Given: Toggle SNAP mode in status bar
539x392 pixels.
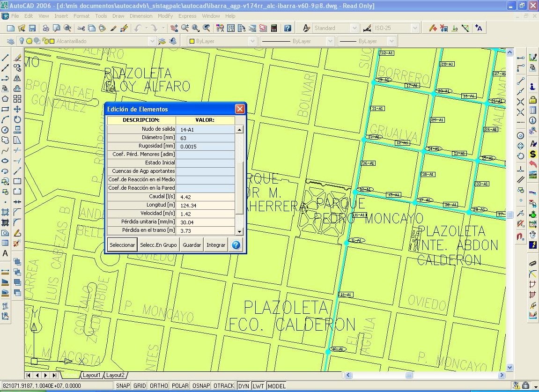Looking at the screenshot, I should coord(123,386).
